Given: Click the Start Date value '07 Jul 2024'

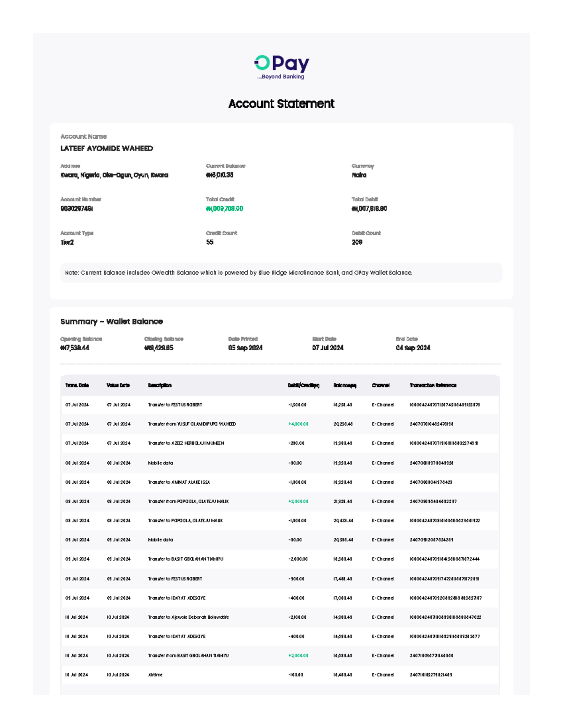Looking at the screenshot, I should (328, 348).
